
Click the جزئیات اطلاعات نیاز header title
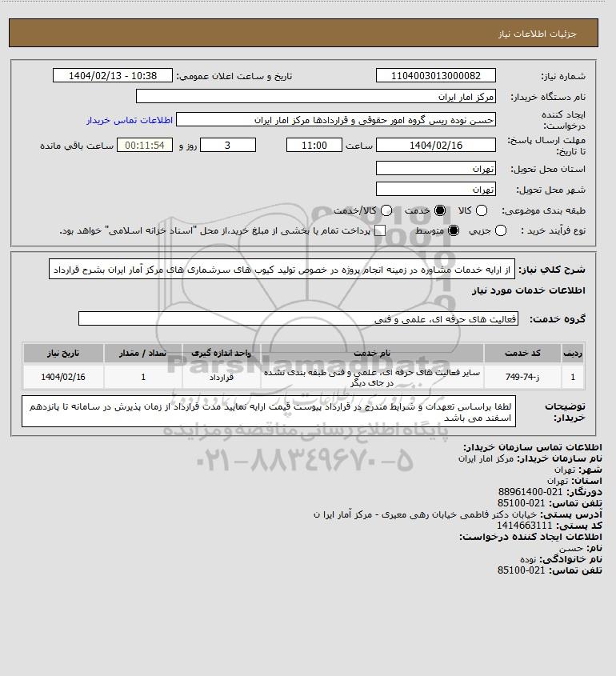tap(537, 34)
